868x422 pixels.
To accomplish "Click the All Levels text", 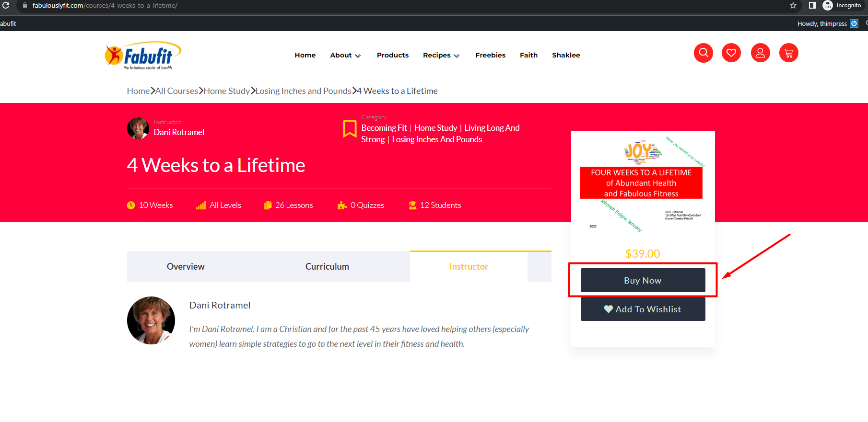I will [225, 205].
